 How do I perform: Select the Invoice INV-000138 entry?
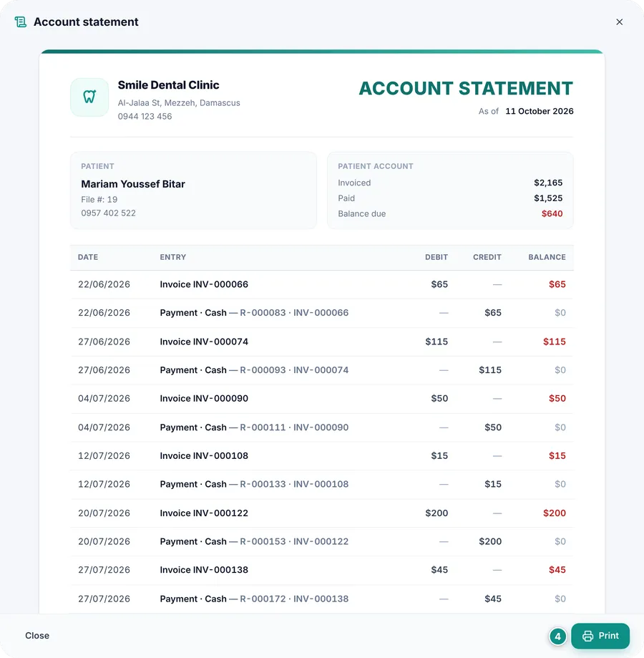tap(321, 570)
